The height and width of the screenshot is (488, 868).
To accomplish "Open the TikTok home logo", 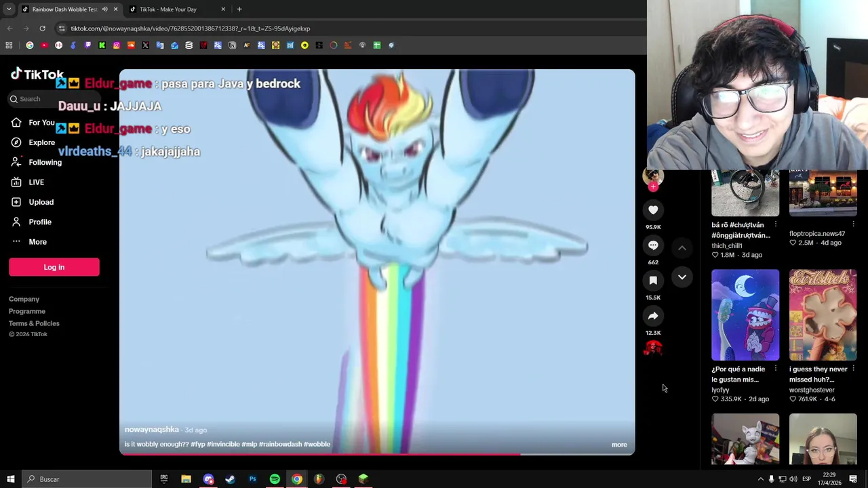I will [37, 74].
